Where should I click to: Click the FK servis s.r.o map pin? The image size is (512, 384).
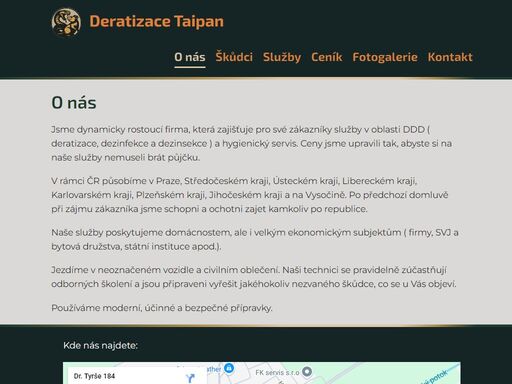[307, 371]
